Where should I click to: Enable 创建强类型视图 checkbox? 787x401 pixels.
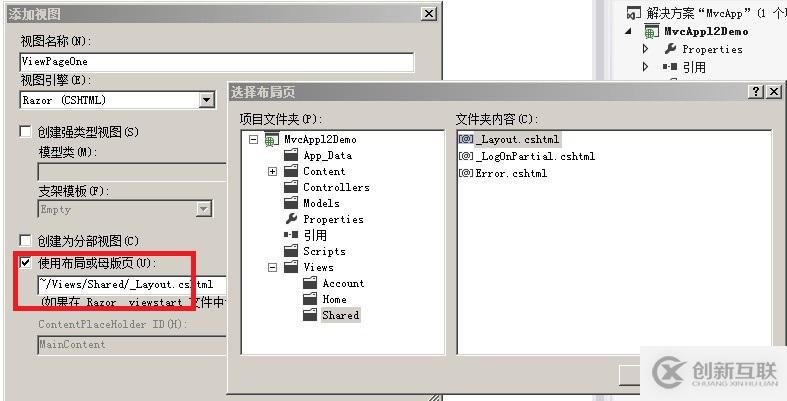click(x=25, y=131)
